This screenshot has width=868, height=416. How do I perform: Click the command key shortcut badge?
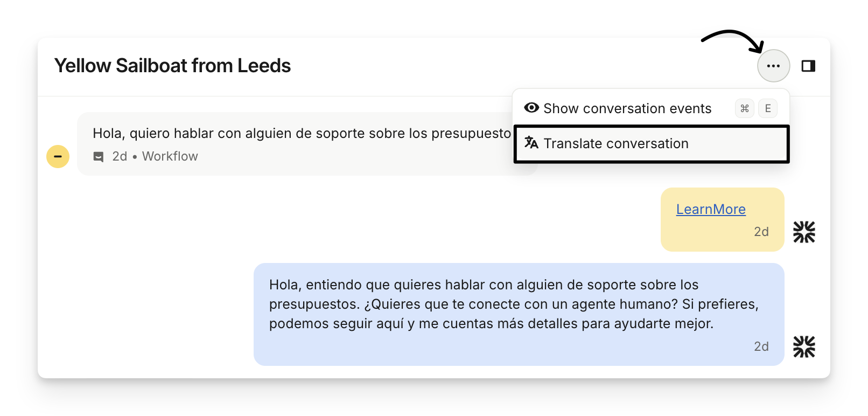tap(745, 108)
